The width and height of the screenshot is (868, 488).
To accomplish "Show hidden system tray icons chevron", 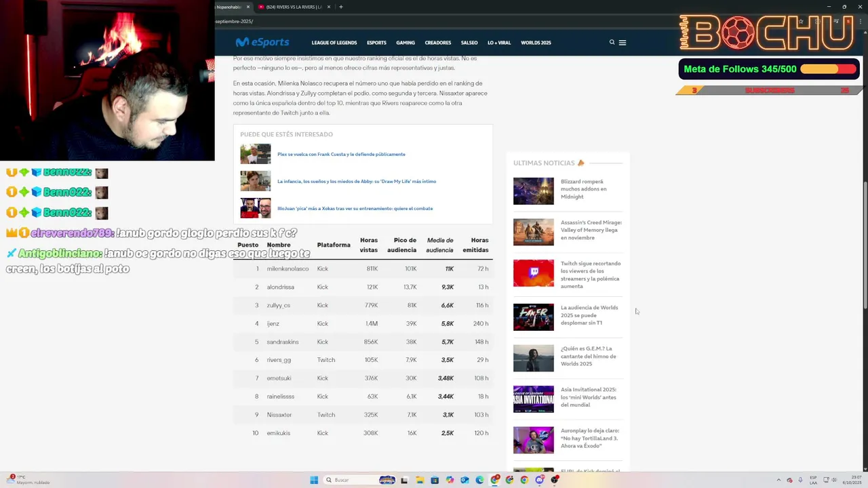I will click(x=778, y=480).
